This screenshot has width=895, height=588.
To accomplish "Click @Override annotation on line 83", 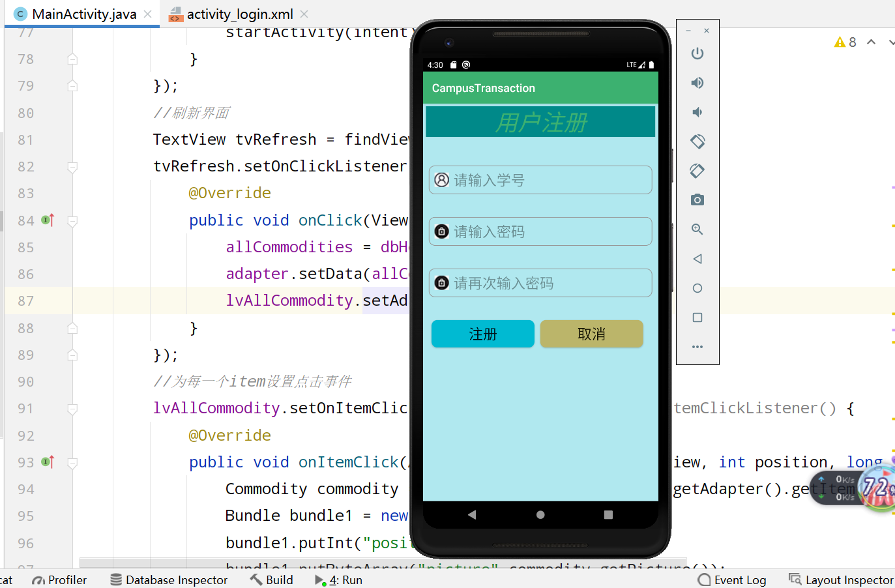I will tap(230, 193).
